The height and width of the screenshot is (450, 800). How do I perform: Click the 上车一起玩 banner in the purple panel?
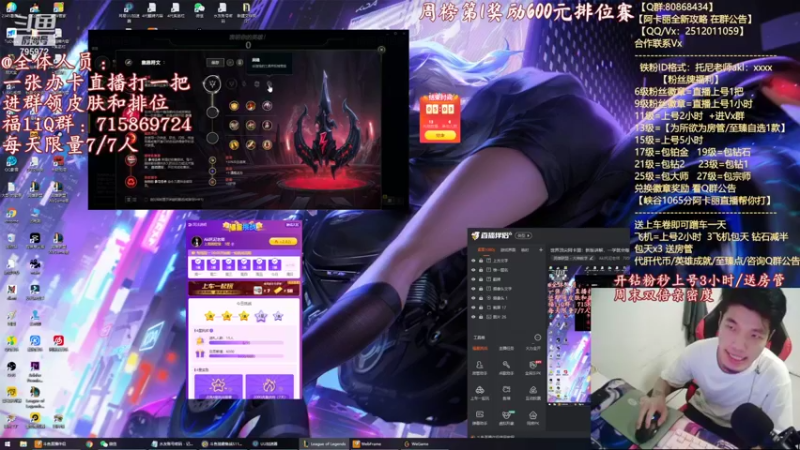click(x=244, y=288)
